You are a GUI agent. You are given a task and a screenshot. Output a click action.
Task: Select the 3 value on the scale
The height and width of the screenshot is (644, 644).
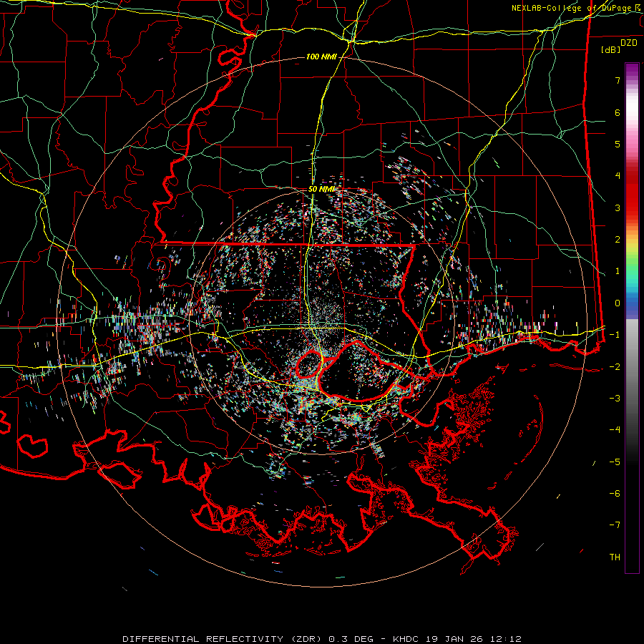click(618, 208)
